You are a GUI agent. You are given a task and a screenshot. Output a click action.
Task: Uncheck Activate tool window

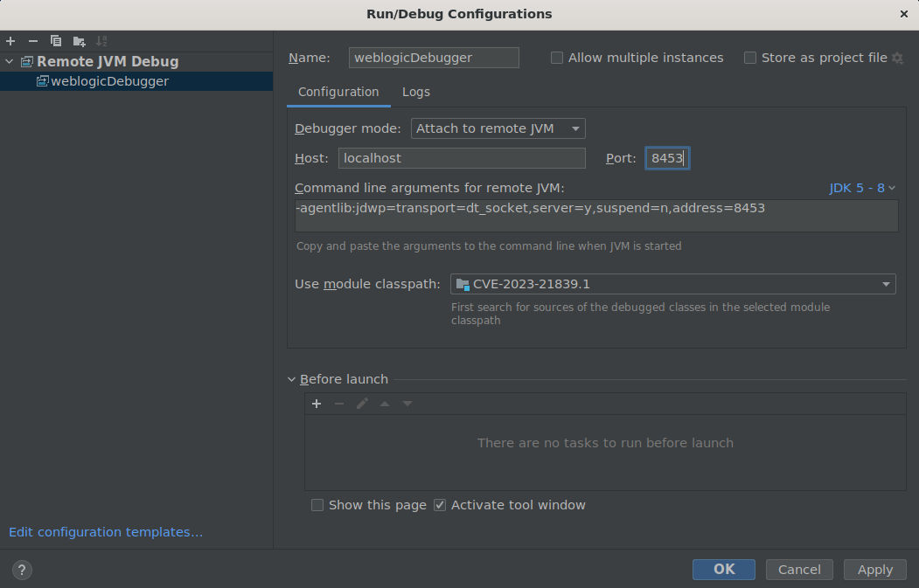(440, 505)
